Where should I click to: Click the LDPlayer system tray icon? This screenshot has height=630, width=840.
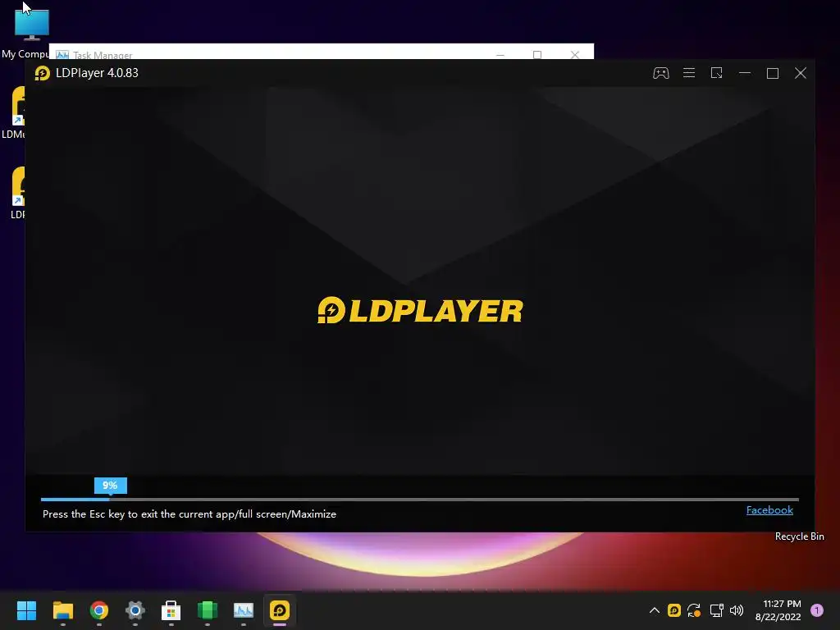674,610
